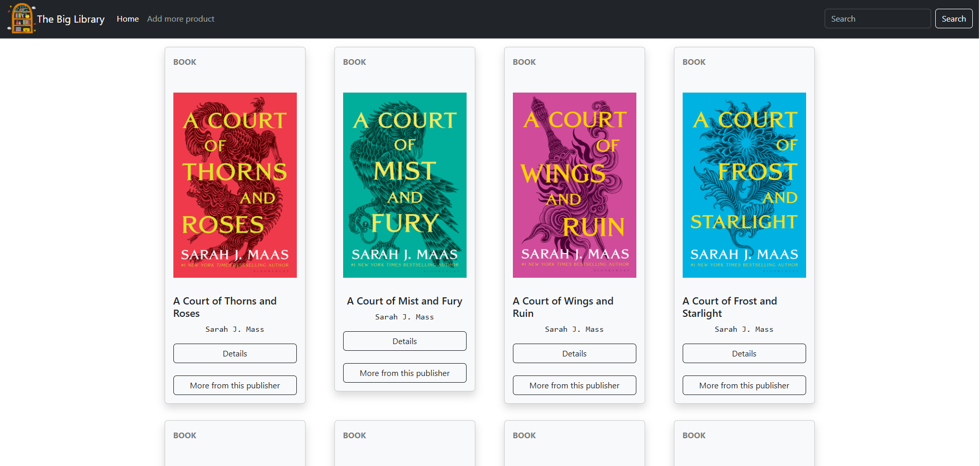Select the A Court of Frost and Starlight title
Screen dimensions: 980x466
[729, 307]
